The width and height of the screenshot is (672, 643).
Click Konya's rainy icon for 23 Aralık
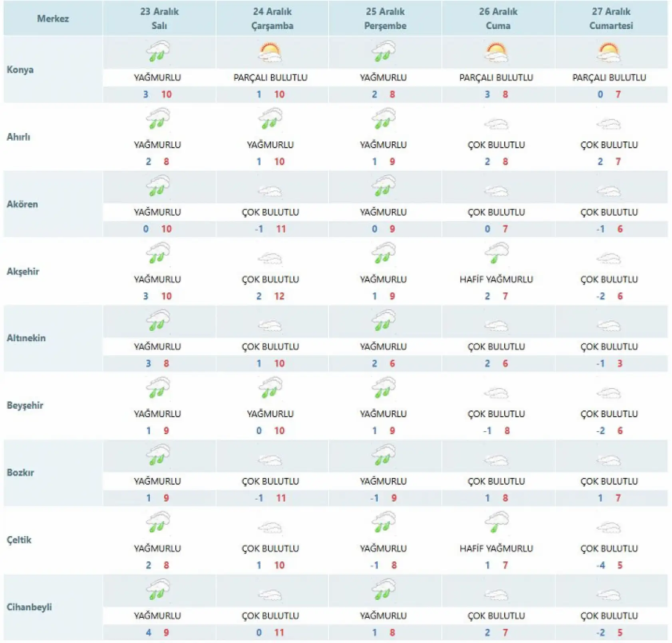click(158, 52)
